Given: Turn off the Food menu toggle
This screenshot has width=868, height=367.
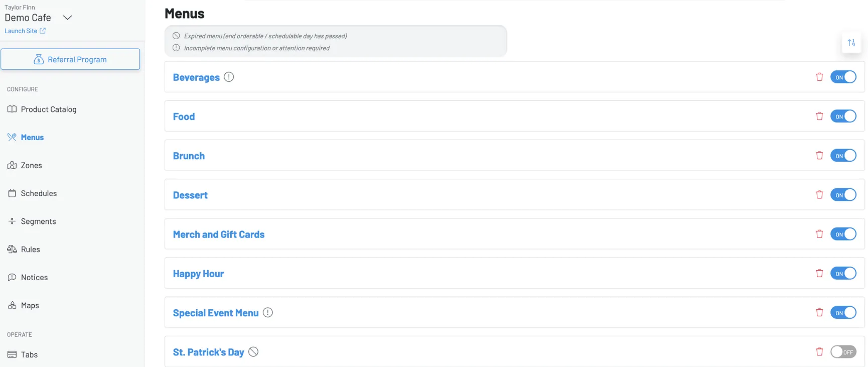Looking at the screenshot, I should coord(843,116).
